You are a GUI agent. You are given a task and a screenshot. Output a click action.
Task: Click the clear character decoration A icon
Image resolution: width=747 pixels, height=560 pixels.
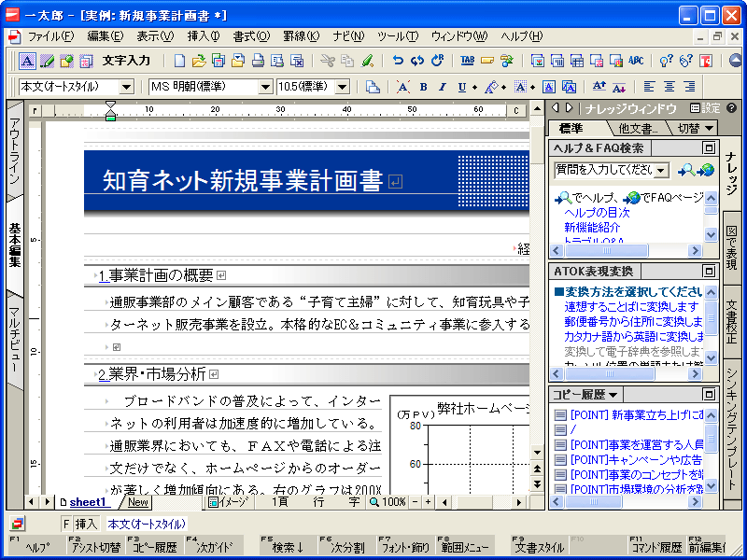(x=403, y=87)
